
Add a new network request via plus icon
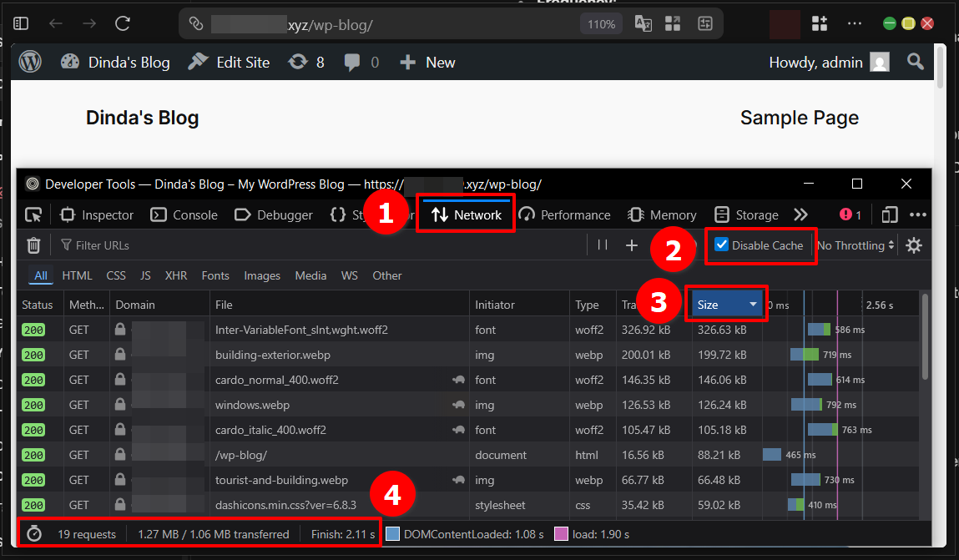[632, 245]
